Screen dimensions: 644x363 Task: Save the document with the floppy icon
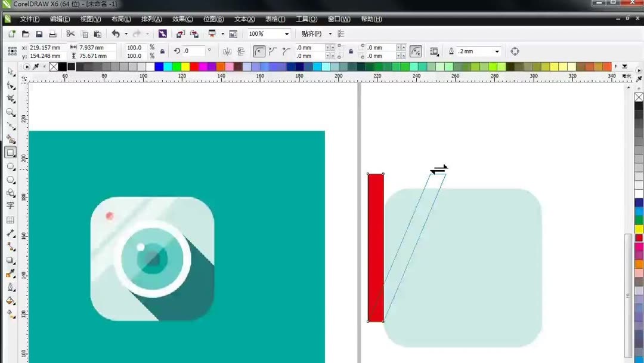[39, 33]
